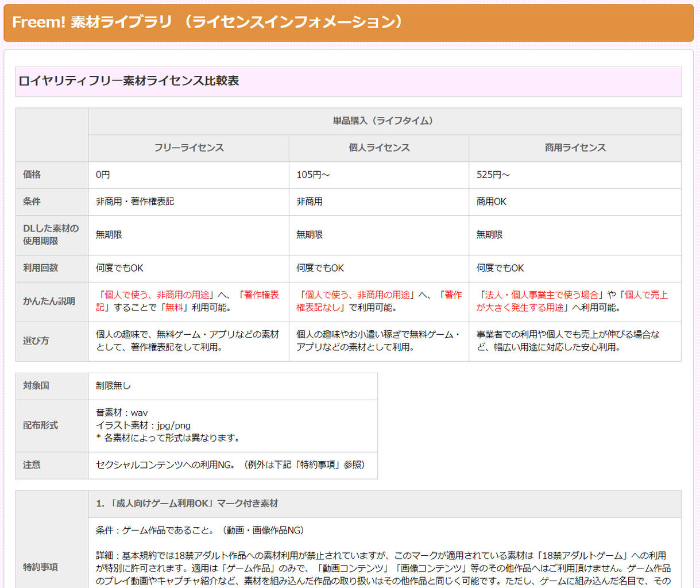Image resolution: width=700 pixels, height=588 pixels.
Task: Click the red text 無料 in the free license description
Action: 174,308
